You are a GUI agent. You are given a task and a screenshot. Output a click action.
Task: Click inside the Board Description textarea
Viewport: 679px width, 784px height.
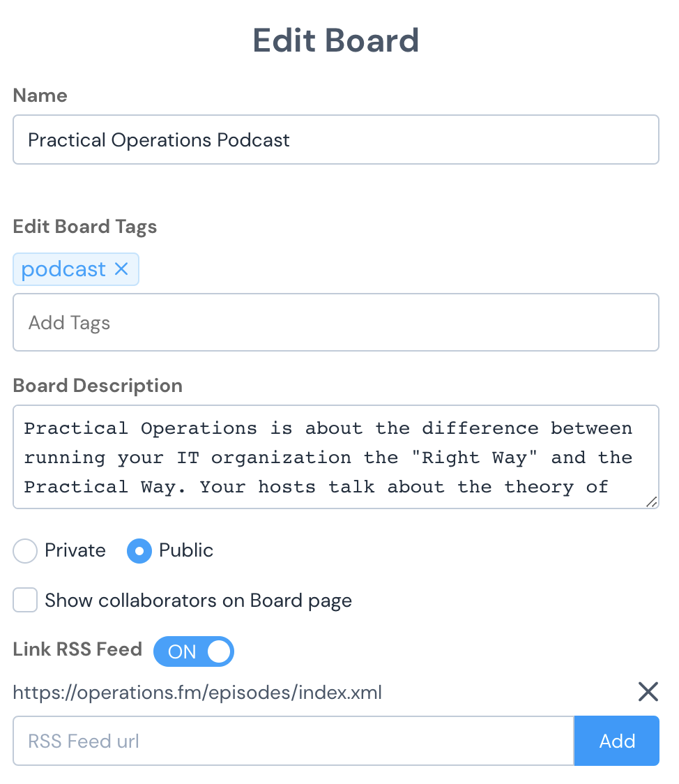click(x=336, y=457)
